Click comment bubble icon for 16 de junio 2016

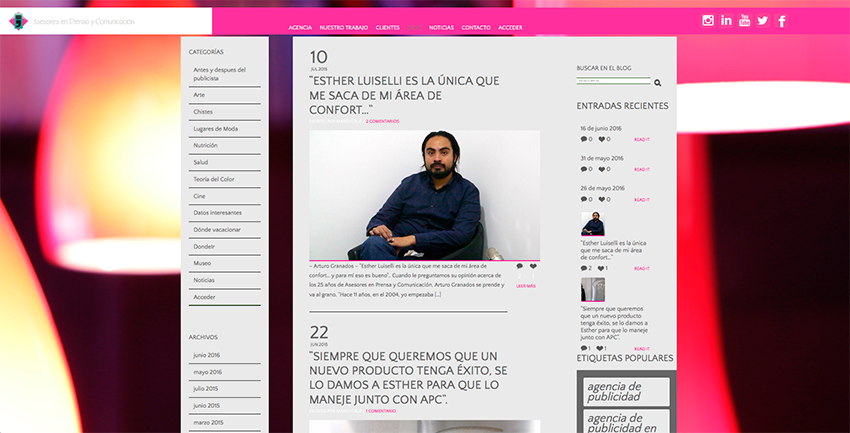[x=583, y=139]
